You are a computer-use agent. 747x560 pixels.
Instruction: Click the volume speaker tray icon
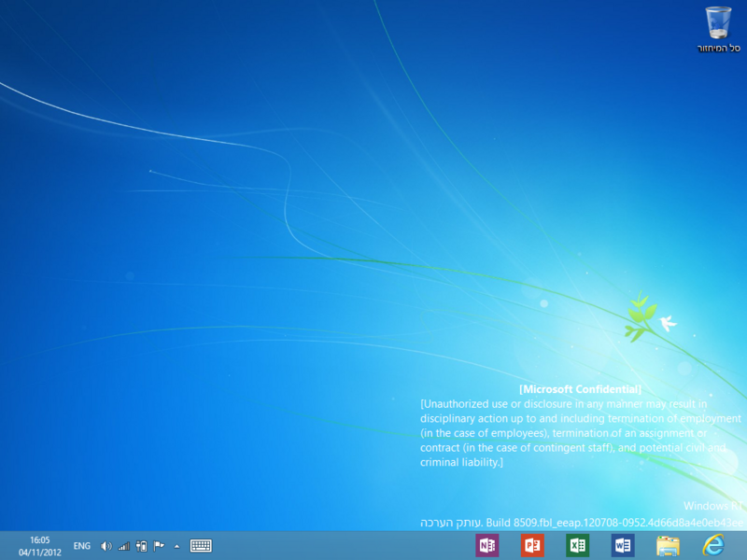point(106,546)
